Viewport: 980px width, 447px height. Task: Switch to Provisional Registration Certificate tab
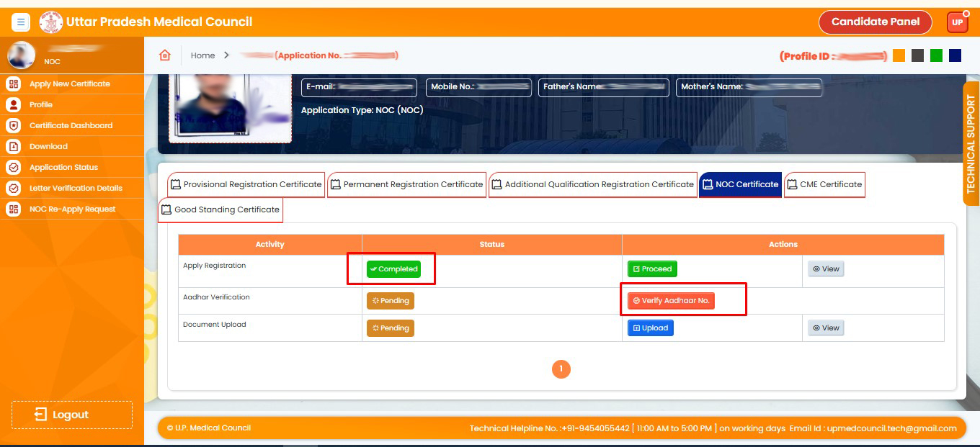tap(246, 184)
